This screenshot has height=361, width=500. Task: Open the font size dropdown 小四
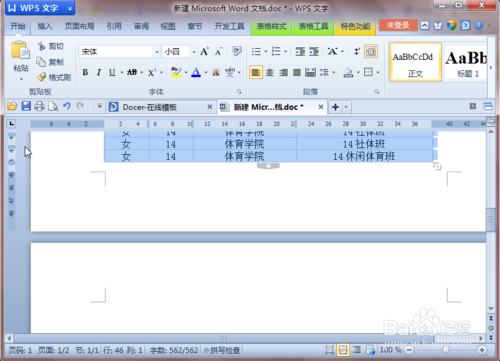click(194, 52)
